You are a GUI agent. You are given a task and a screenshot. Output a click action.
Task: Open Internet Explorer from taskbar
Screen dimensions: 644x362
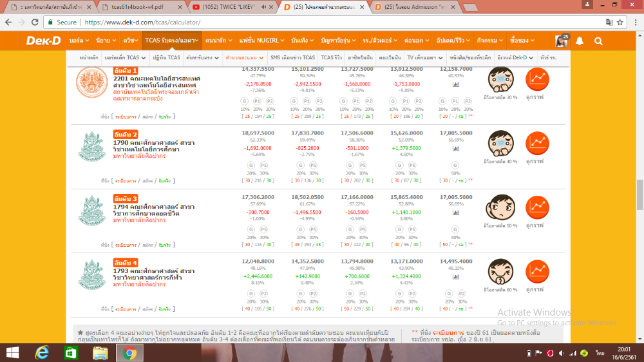point(43,352)
